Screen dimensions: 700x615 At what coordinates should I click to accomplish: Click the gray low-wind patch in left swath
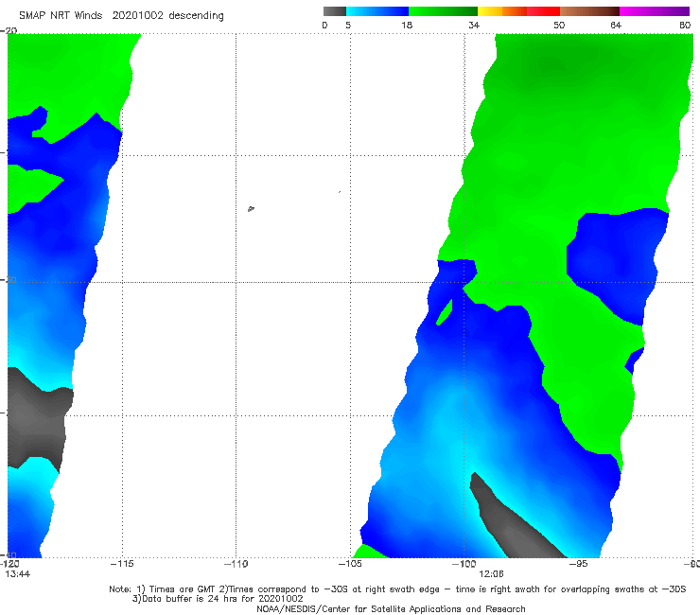click(37, 420)
